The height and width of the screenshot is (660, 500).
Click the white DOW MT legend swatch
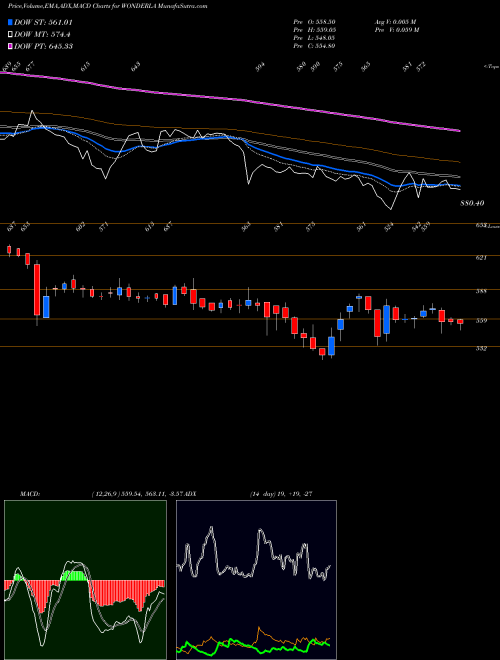coord(10,35)
